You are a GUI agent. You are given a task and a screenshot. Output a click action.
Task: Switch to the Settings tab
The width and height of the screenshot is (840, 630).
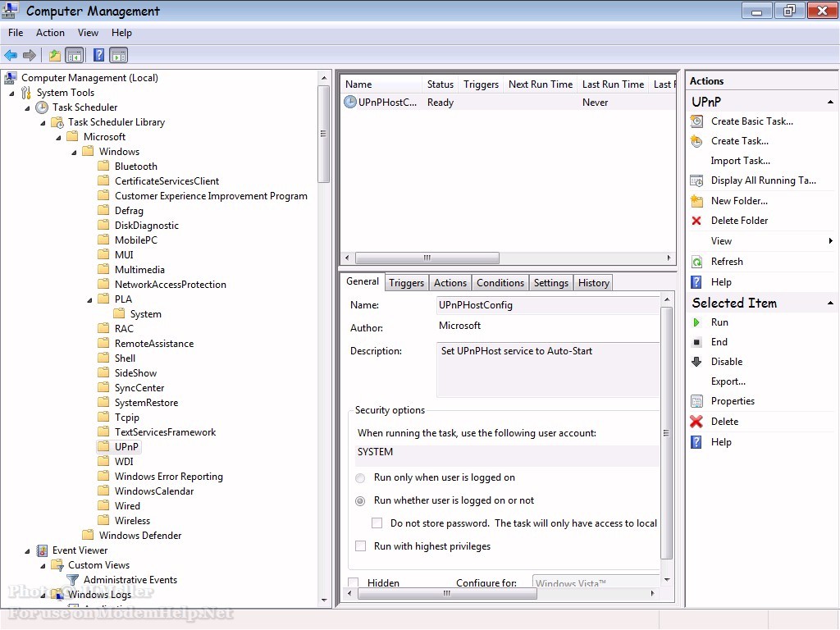pyautogui.click(x=550, y=283)
